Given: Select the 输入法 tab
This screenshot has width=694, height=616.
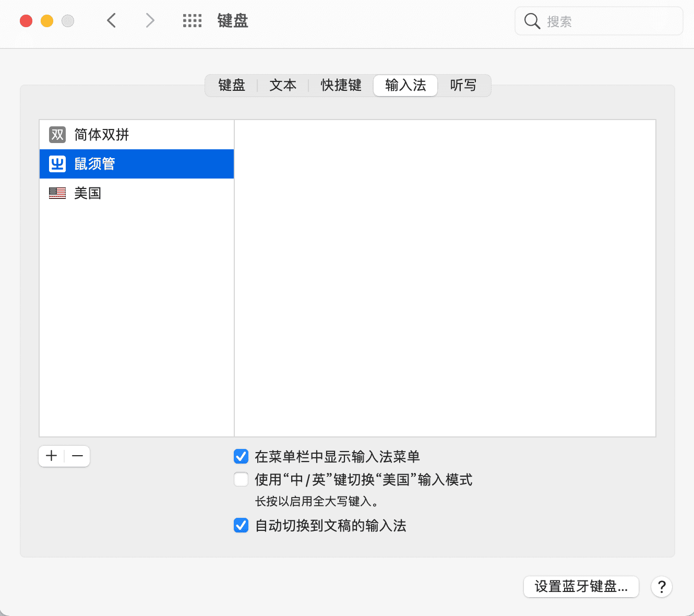Looking at the screenshot, I should pyautogui.click(x=405, y=86).
